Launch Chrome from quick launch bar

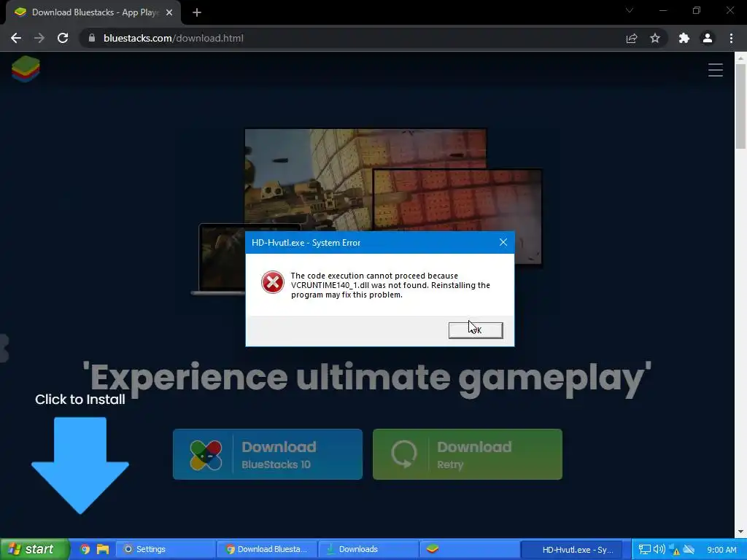click(x=85, y=549)
